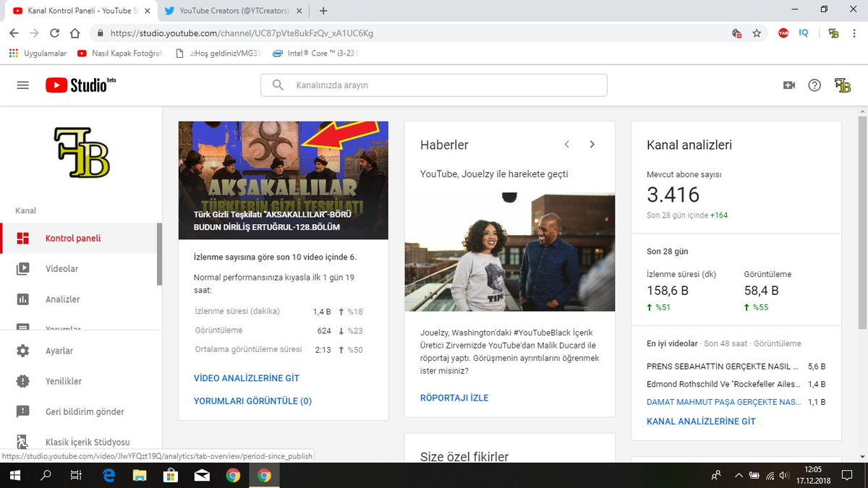Click the Görüntüleme 58,4 B metric
The image size is (868, 488).
pyautogui.click(x=768, y=291)
